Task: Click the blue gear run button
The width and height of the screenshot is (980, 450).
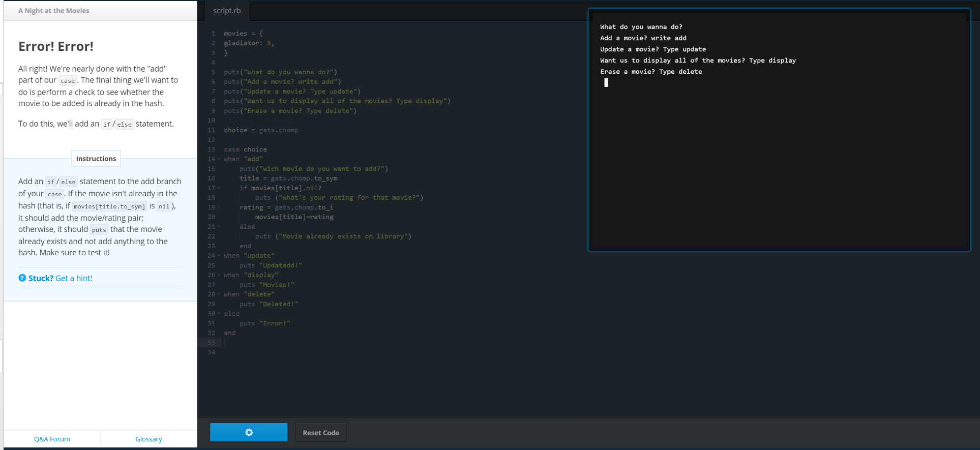Action: [x=249, y=432]
